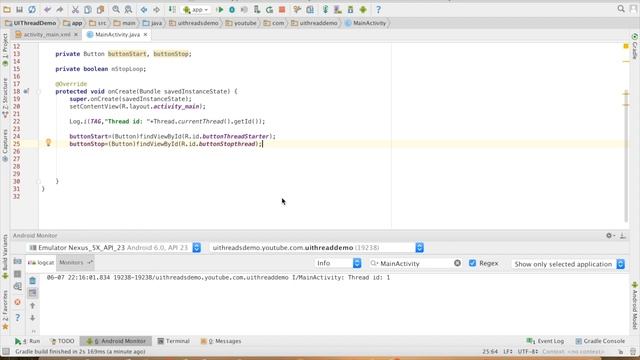Select the youtube breadcrumb
Viewport: 640px width, 360px height.
click(241, 23)
